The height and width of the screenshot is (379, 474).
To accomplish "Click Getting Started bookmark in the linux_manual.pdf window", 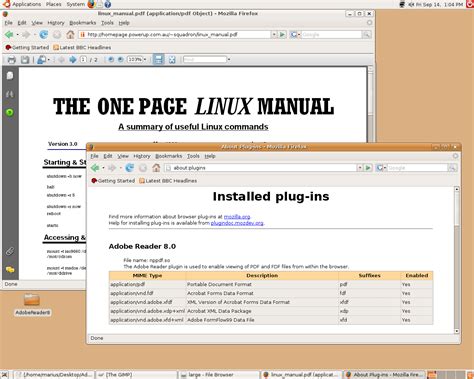I will click(x=27, y=48).
